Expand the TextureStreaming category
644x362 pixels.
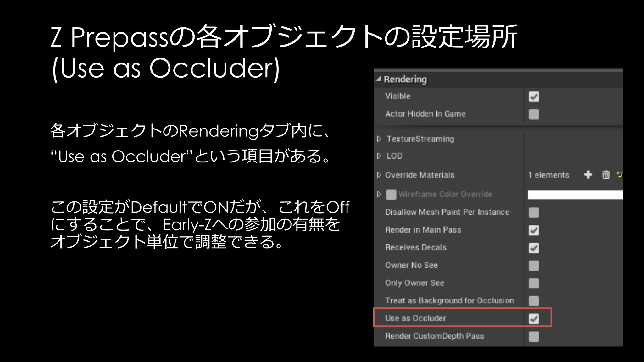point(379,139)
